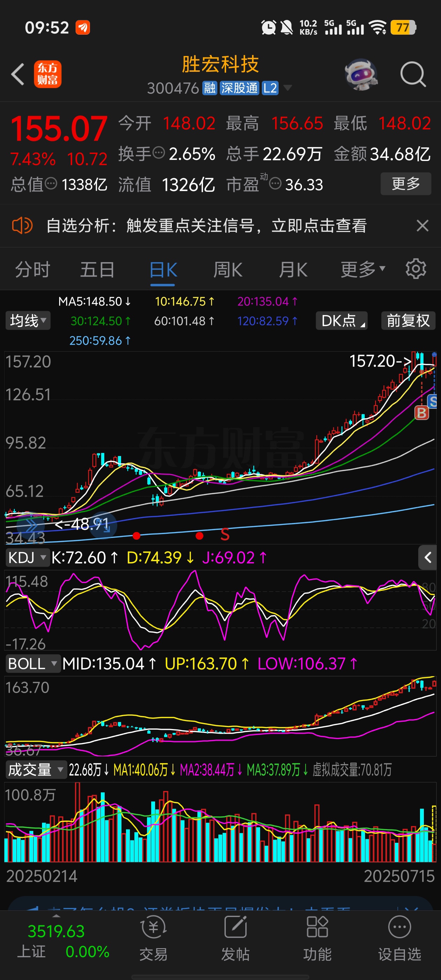The width and height of the screenshot is (441, 980).
Task: Tap the speaker announcement icon
Action: click(x=22, y=226)
